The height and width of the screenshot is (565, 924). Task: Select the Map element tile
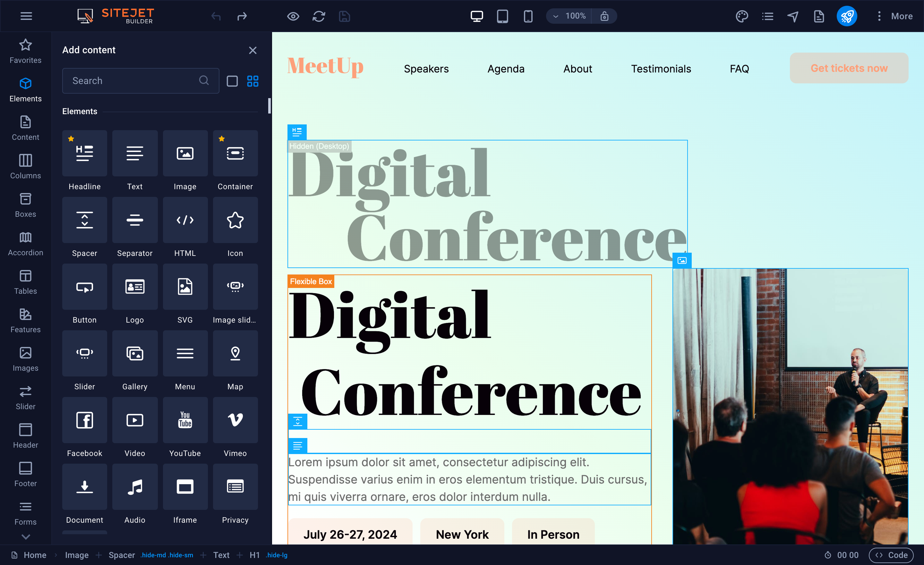click(x=235, y=353)
